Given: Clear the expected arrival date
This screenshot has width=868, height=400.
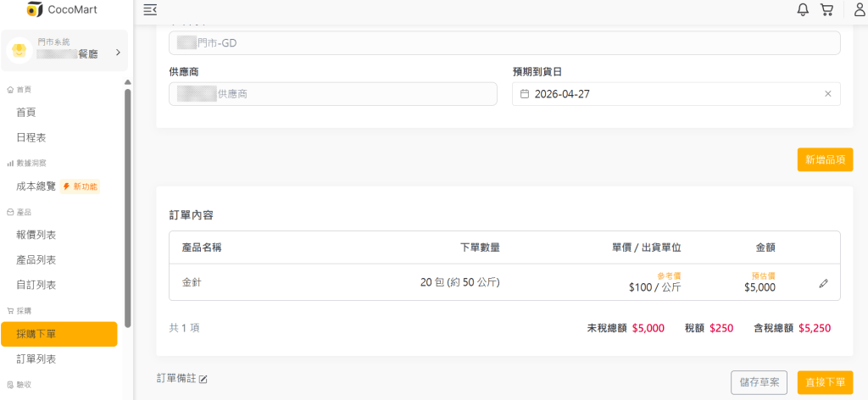Looking at the screenshot, I should (x=827, y=94).
